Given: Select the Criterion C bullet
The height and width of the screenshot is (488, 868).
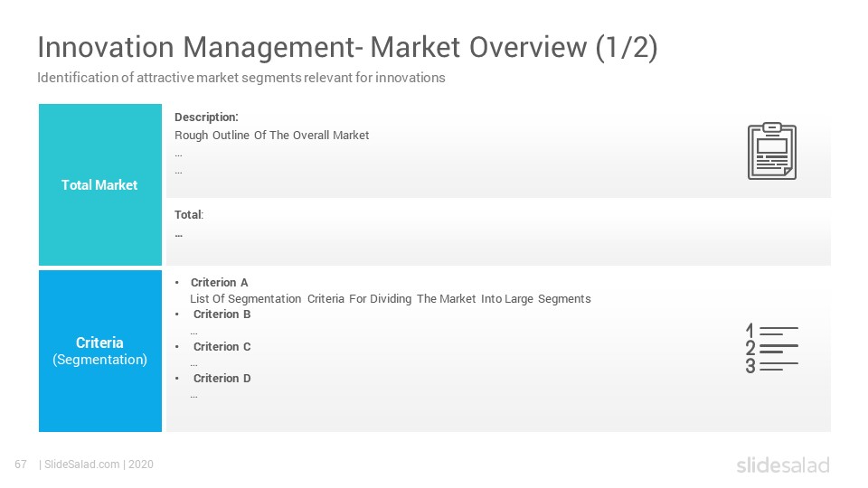Looking at the screenshot, I should (222, 346).
